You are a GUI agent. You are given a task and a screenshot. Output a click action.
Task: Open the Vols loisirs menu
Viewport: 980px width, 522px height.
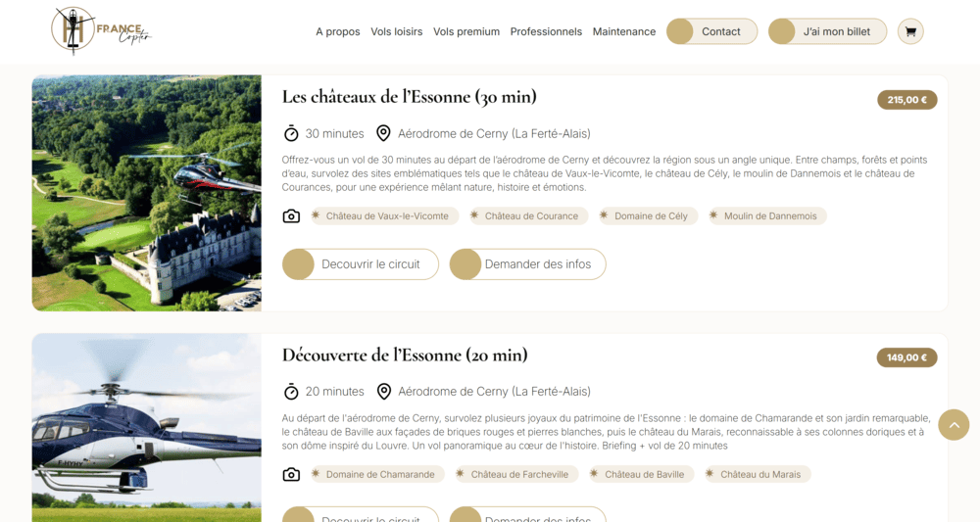(396, 32)
